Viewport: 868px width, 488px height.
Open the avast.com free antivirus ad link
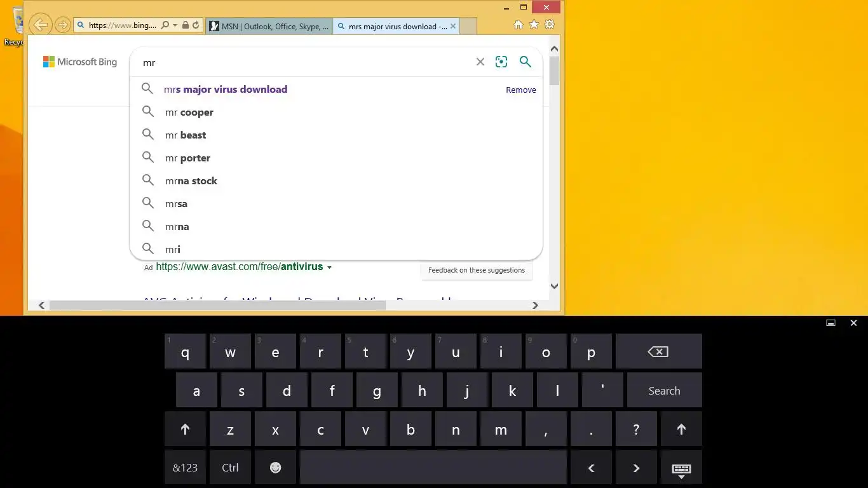(240, 267)
